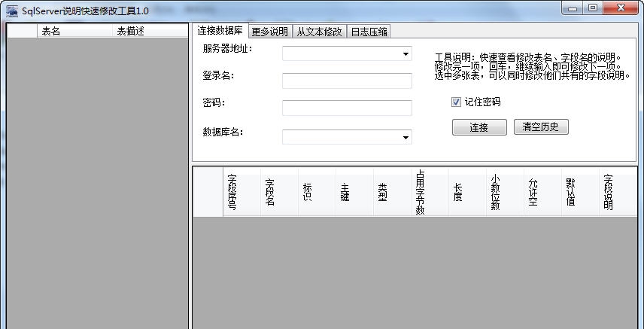The image size is (644, 329).
Task: Open the 更多说明 tab
Action: pos(270,32)
